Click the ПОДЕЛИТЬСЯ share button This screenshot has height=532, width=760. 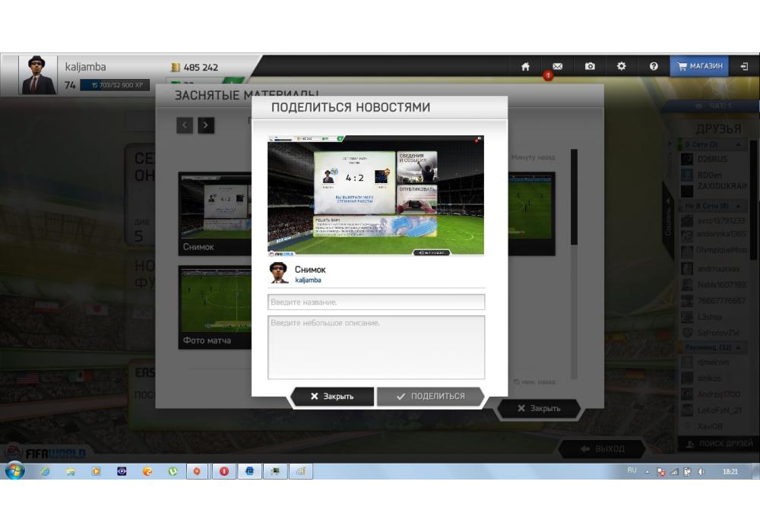tap(430, 396)
